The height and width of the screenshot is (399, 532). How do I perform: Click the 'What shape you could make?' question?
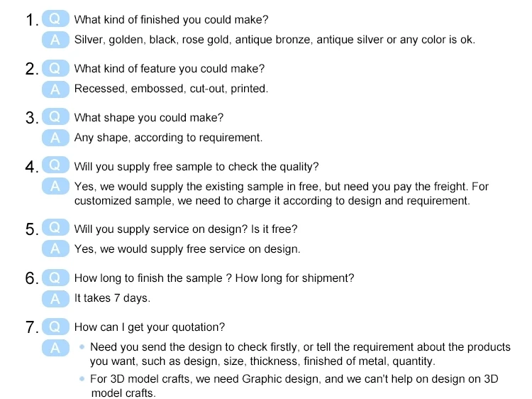148,118
